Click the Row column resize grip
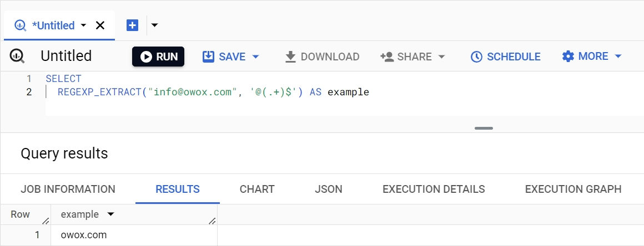Viewport: 644px width, 246px height. pos(46,221)
